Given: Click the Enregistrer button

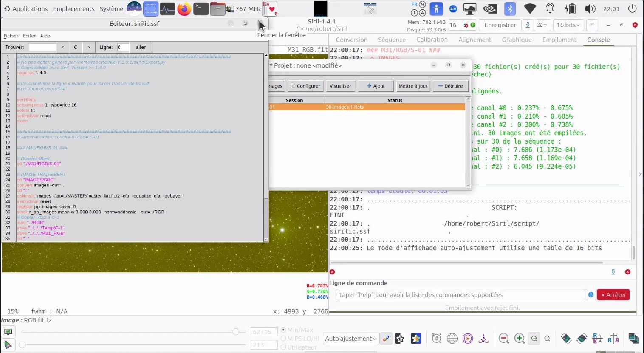Looking at the screenshot, I should [500, 25].
